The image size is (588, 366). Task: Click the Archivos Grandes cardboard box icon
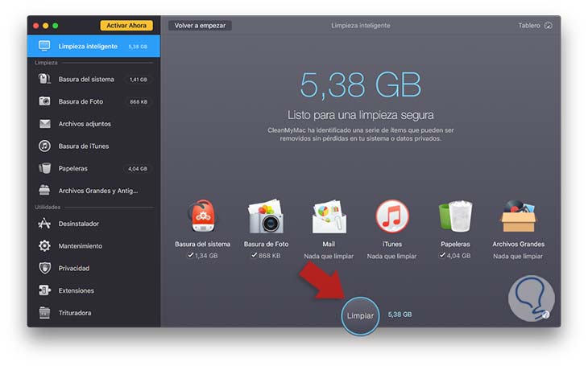[518, 216]
